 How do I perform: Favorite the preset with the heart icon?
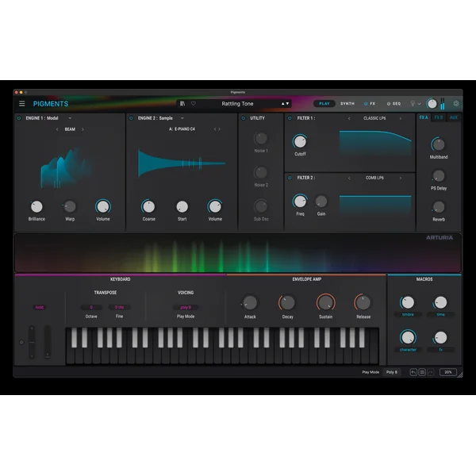[x=194, y=103]
